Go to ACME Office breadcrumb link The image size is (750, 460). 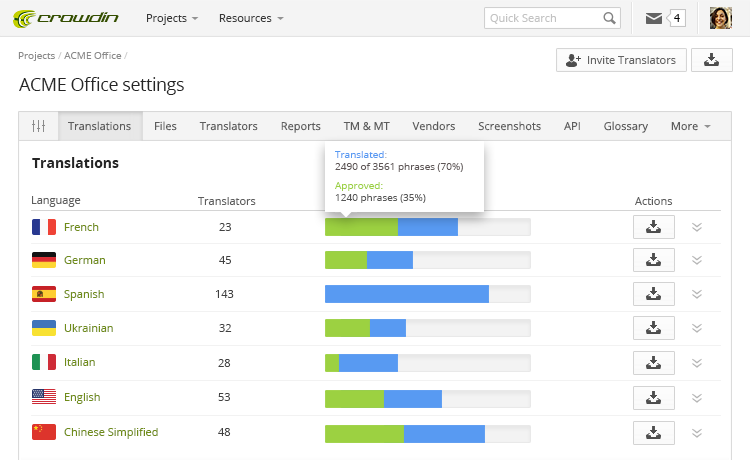[x=93, y=55]
